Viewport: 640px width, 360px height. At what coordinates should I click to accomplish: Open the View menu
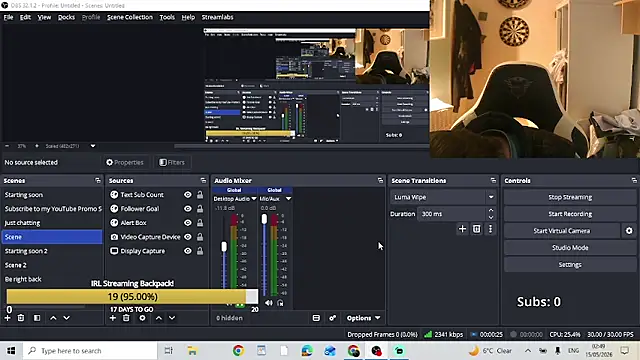click(44, 17)
